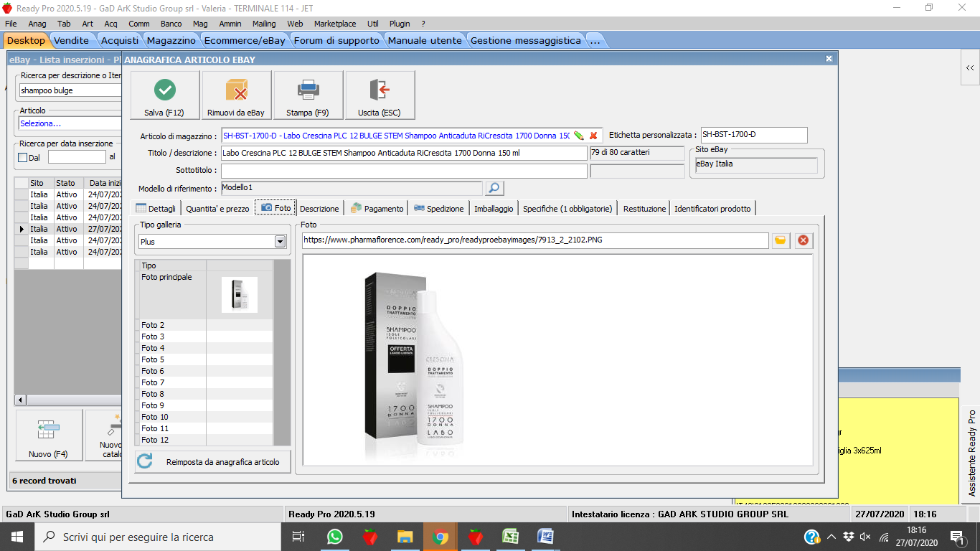
Task: Switch to the Magazzino main tab
Action: [x=171, y=40]
